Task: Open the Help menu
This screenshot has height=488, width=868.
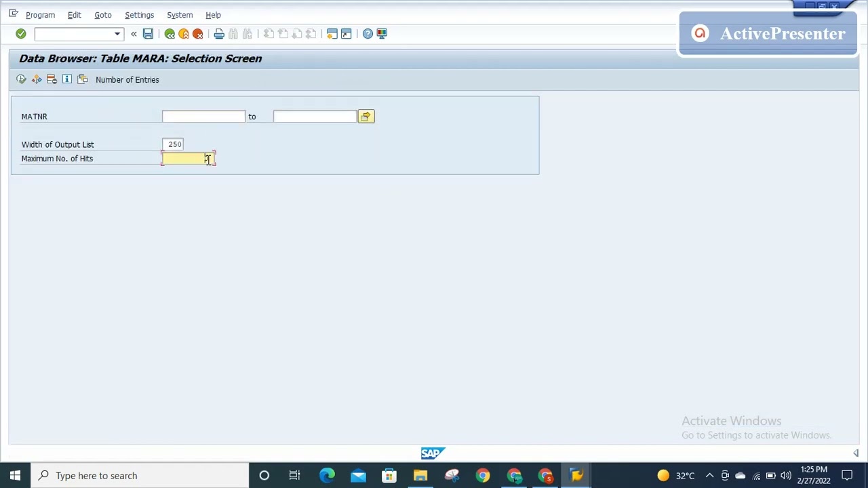Action: coord(213,15)
